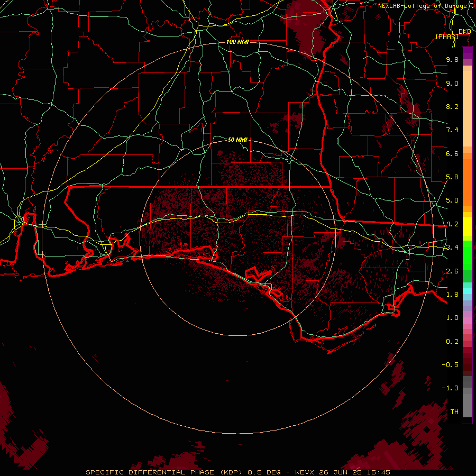
Task: Click the KEVX radar station identifier
Action: [x=305, y=472]
